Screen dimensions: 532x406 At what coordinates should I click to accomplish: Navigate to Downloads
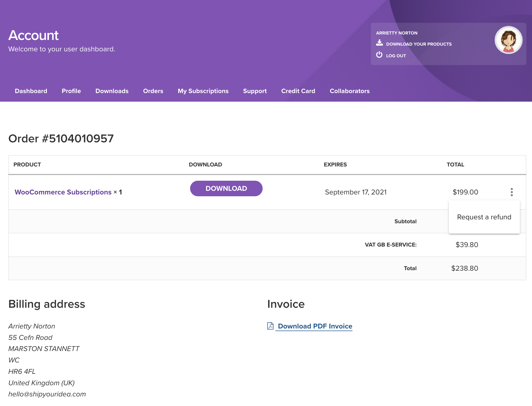point(112,91)
